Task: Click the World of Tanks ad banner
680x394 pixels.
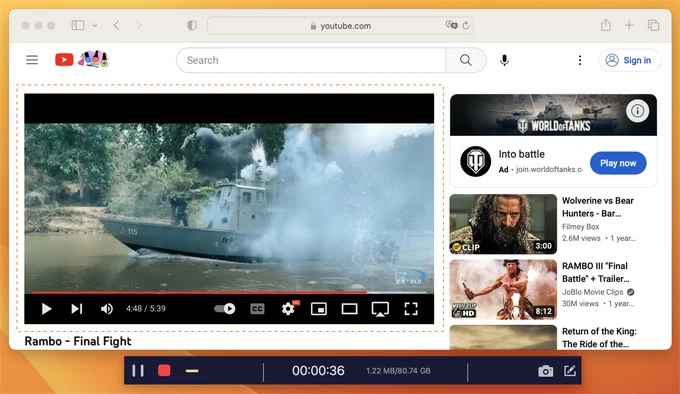Action: point(553,115)
